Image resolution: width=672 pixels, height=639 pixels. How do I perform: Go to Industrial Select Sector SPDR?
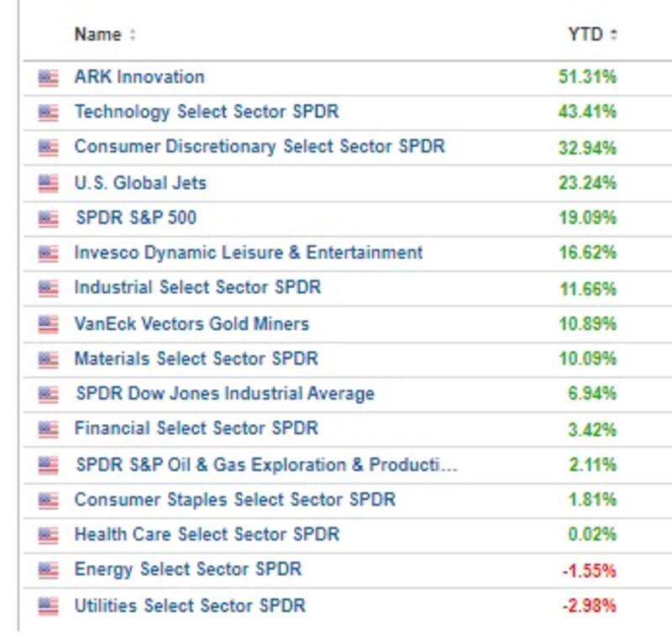pos(197,288)
